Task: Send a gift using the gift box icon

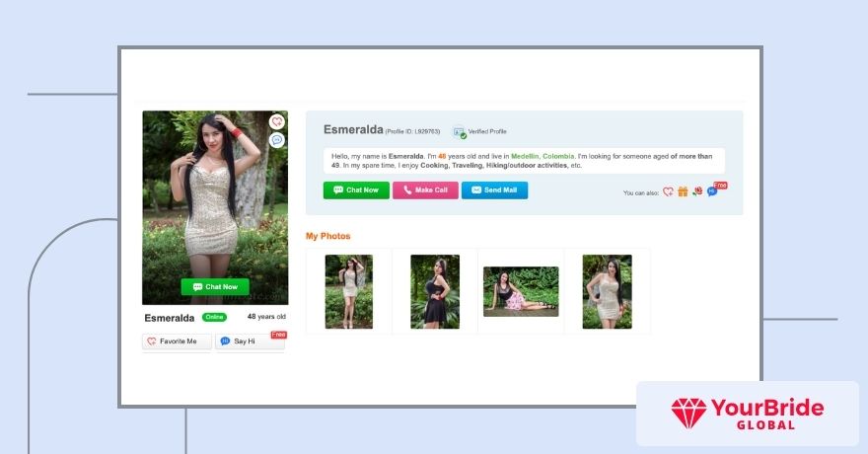Action: (x=683, y=191)
